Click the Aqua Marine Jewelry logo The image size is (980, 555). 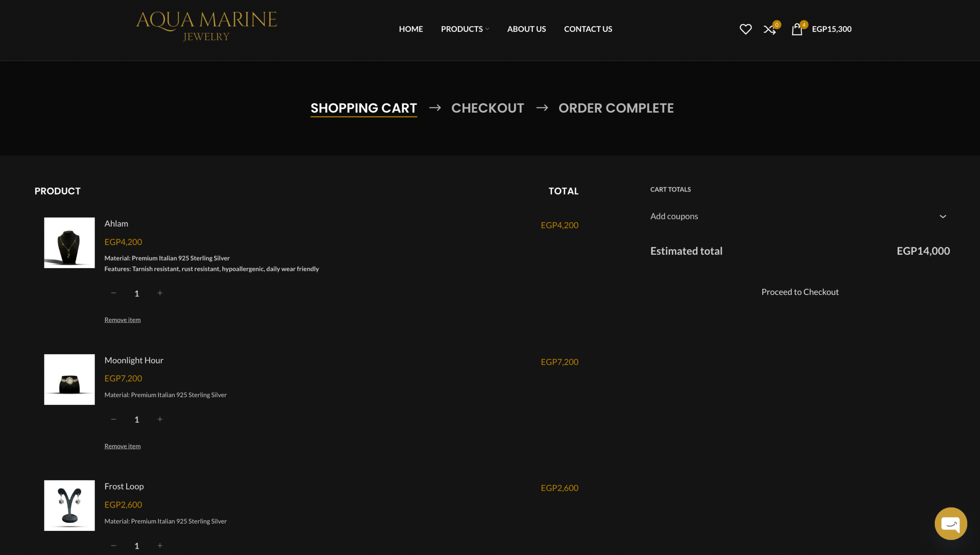tap(206, 26)
